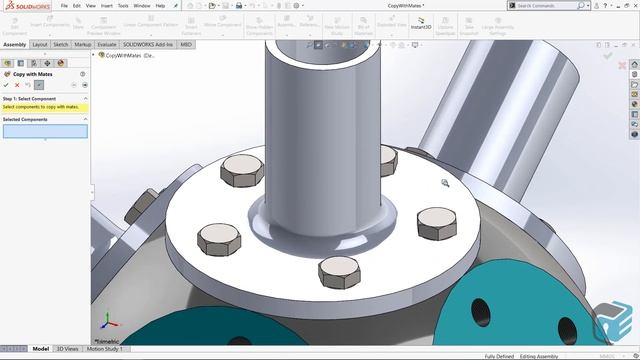Click the Print toolbar icon
The width and height of the screenshot is (640, 360).
[239, 6]
